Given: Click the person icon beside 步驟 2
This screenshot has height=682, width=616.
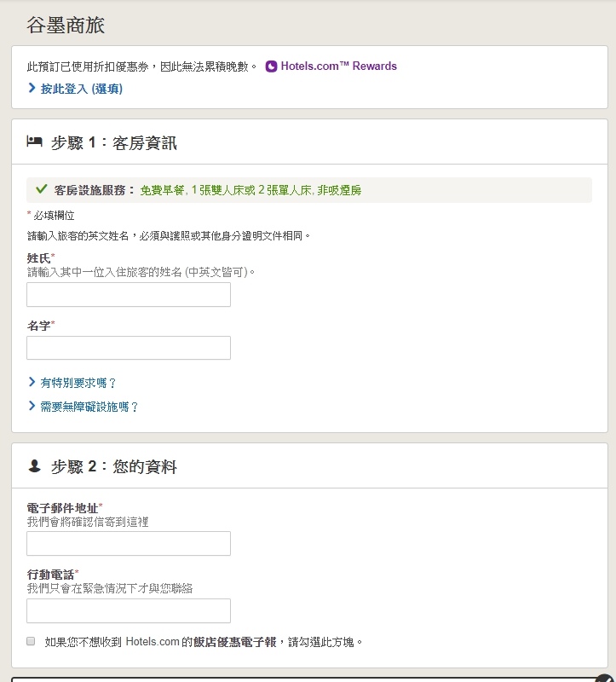Looking at the screenshot, I should pyautogui.click(x=34, y=465).
